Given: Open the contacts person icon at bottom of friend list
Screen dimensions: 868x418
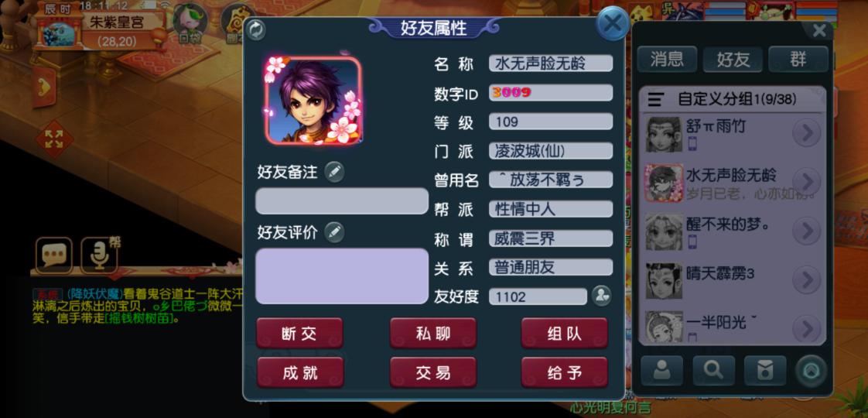Looking at the screenshot, I should 662,370.
